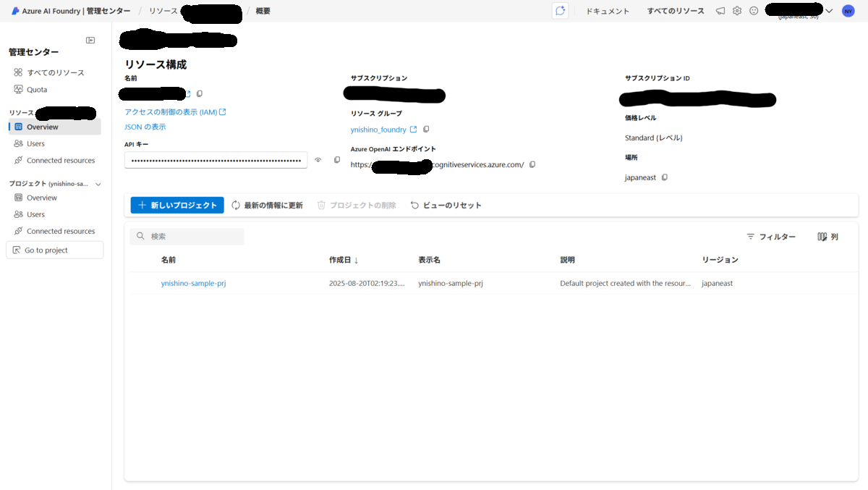
Task: Click the Azure AI Foundry logo
Action: click(x=15, y=11)
